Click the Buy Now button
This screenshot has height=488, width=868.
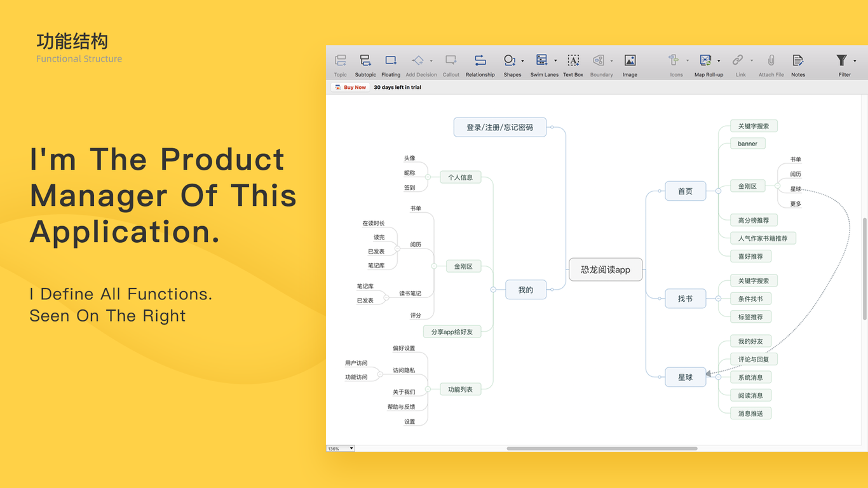point(350,87)
